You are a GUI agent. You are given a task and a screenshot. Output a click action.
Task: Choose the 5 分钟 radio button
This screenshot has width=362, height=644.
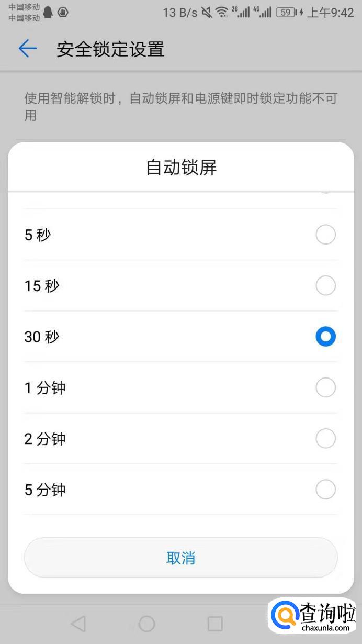[x=325, y=490]
